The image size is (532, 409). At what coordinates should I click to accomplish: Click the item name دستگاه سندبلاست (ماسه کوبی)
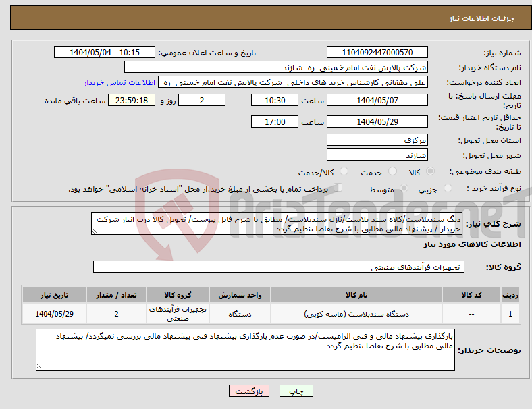click(x=356, y=314)
